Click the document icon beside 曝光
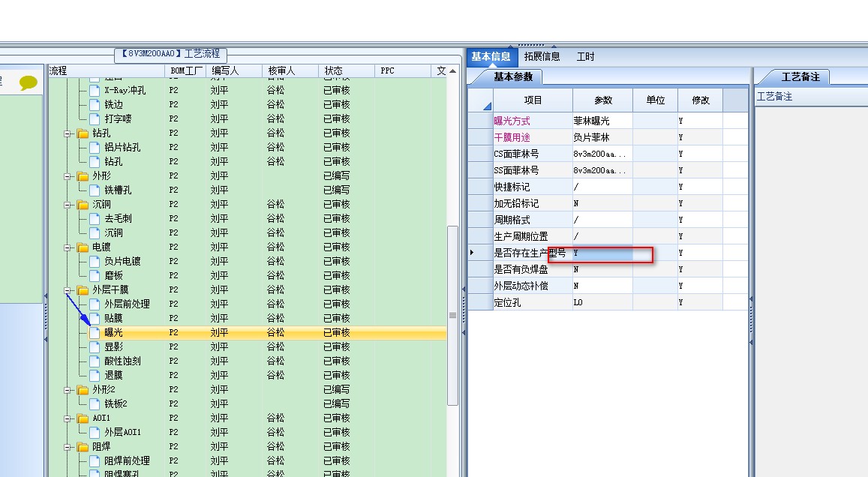This screenshot has height=477, width=868. 95,332
